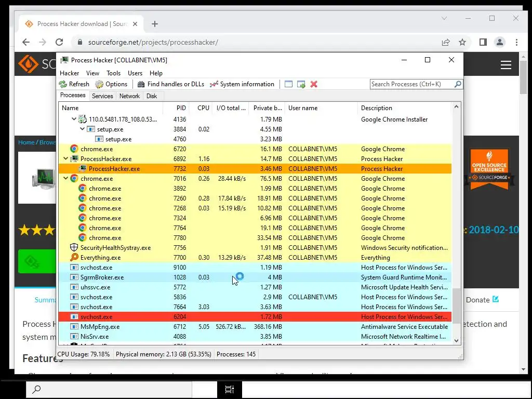Image resolution: width=532 pixels, height=399 pixels.
Task: Collapse the setup.exe PID 3884 node
Action: pyautogui.click(x=82, y=129)
